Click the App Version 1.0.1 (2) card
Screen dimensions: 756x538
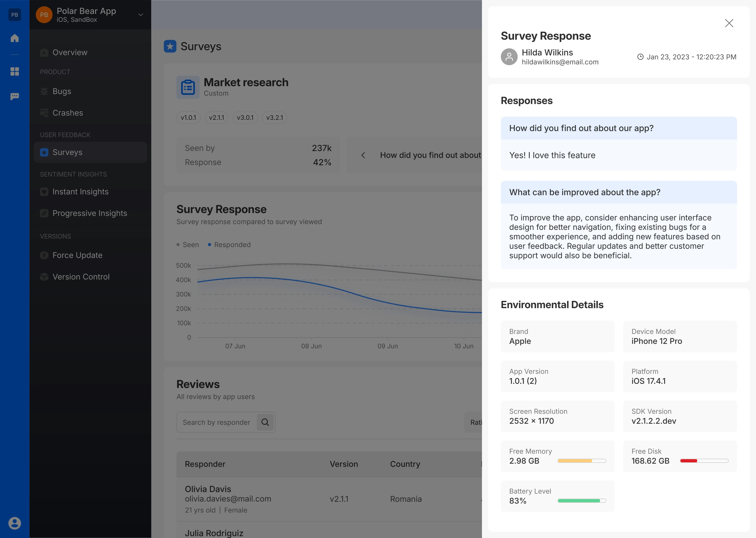pos(557,376)
